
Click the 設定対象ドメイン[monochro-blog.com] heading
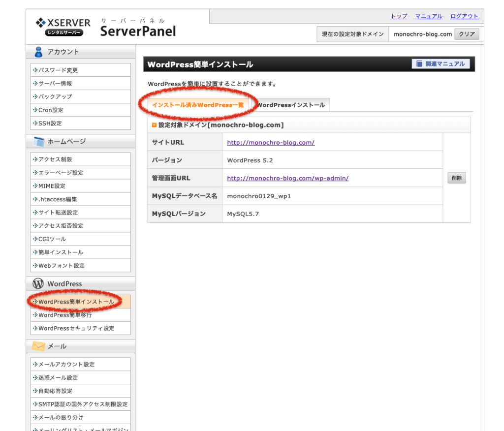[x=221, y=125]
